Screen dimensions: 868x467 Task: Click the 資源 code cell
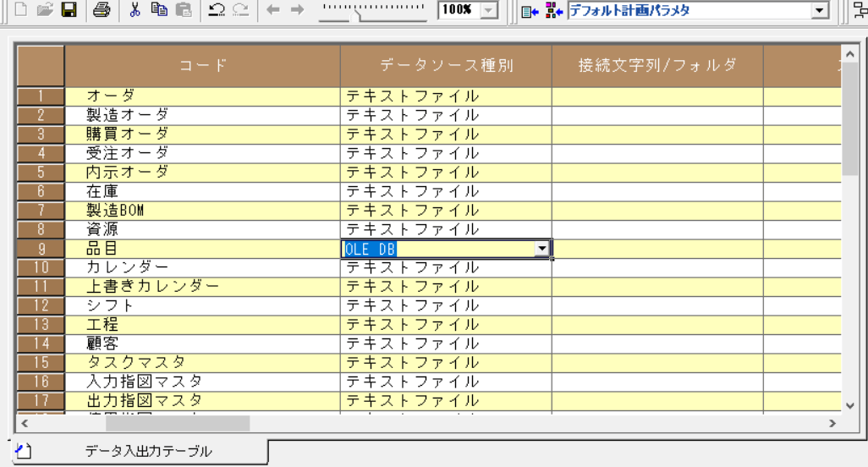(202, 229)
